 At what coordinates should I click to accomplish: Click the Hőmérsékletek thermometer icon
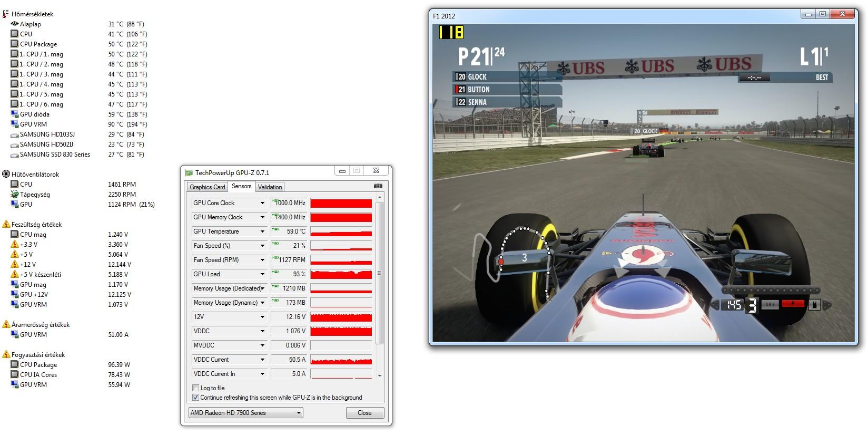6,14
